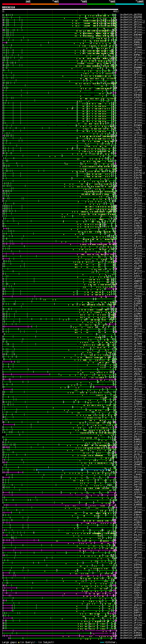This screenshot has height=644, width=146.
Task: Select hit label UniRef100_B9PPM2
Action: click(131, 565)
